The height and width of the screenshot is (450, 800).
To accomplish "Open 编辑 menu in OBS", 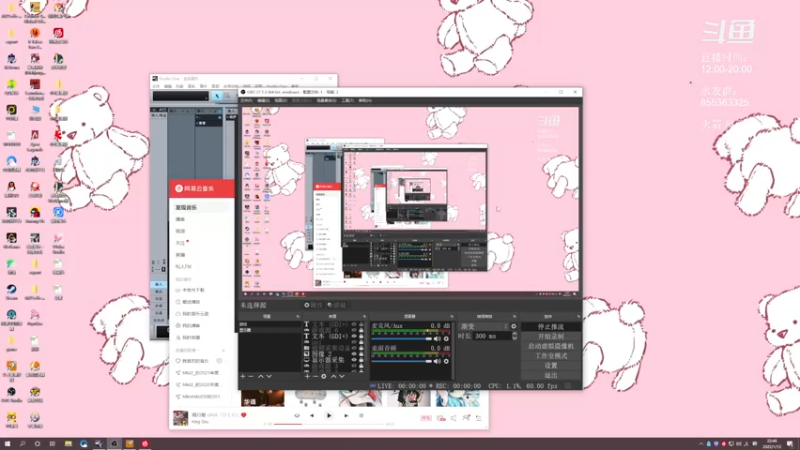I will point(263,101).
